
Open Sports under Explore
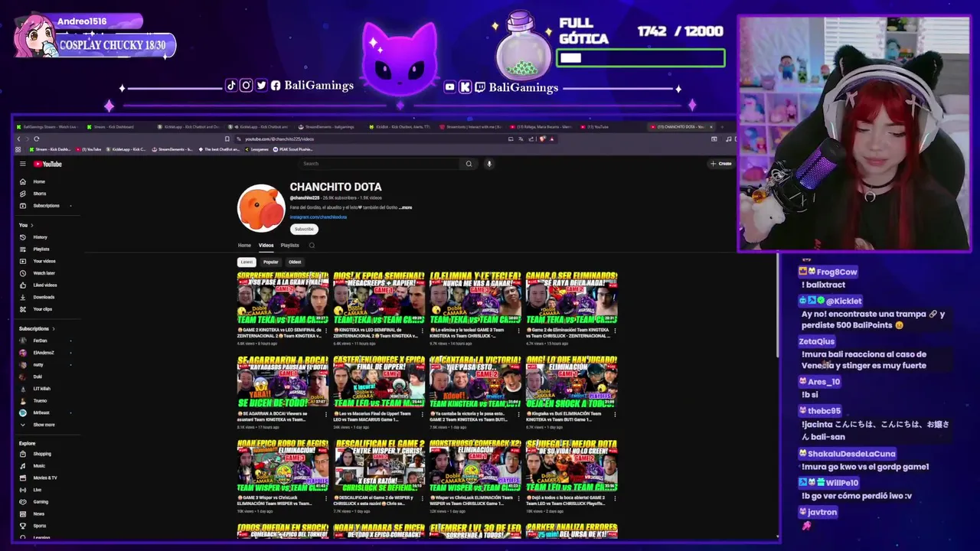click(x=40, y=526)
